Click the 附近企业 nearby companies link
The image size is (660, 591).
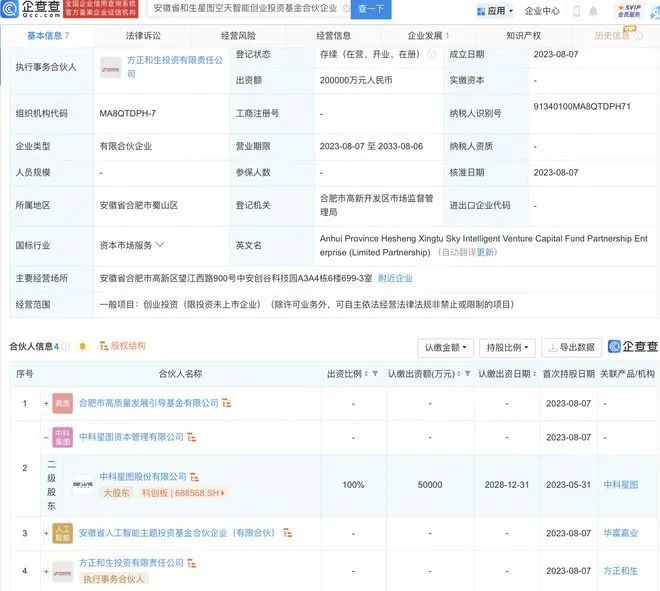pos(395,278)
